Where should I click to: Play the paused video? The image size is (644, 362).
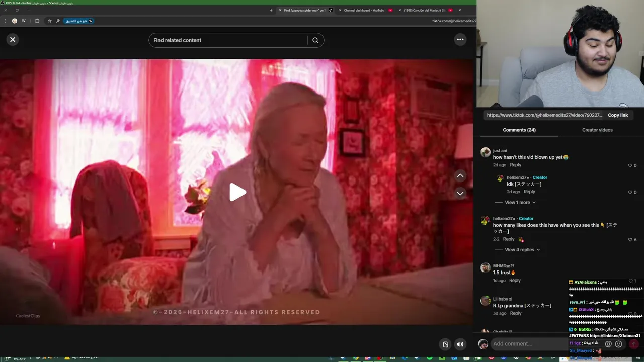point(237,192)
